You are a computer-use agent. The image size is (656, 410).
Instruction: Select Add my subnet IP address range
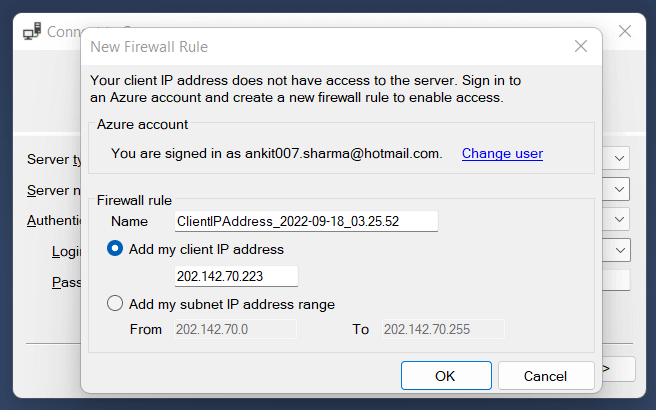[115, 304]
